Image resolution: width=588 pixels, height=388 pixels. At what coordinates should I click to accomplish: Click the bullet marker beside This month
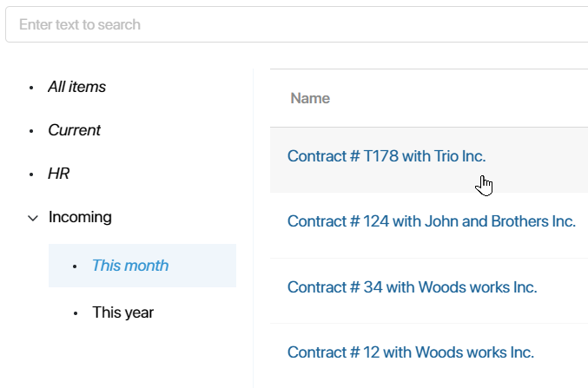[75, 266]
